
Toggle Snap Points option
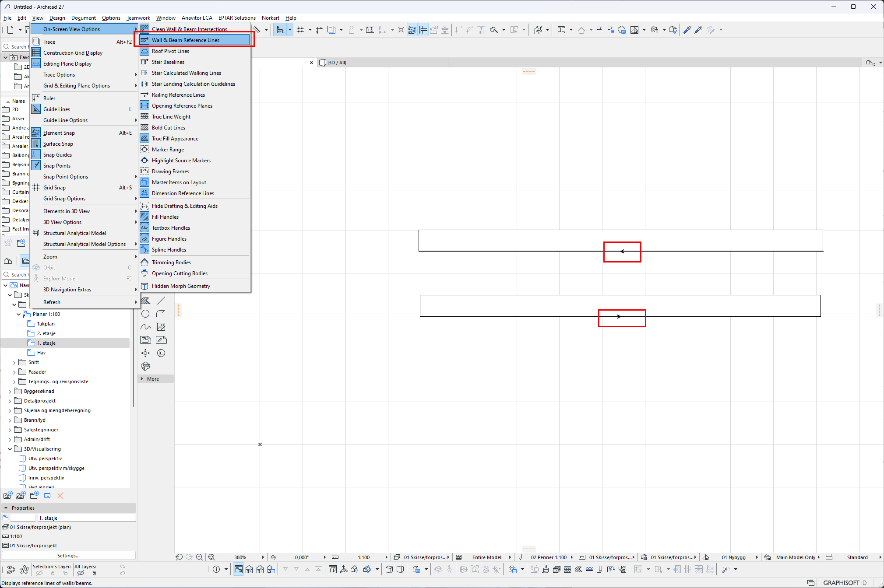[57, 166]
